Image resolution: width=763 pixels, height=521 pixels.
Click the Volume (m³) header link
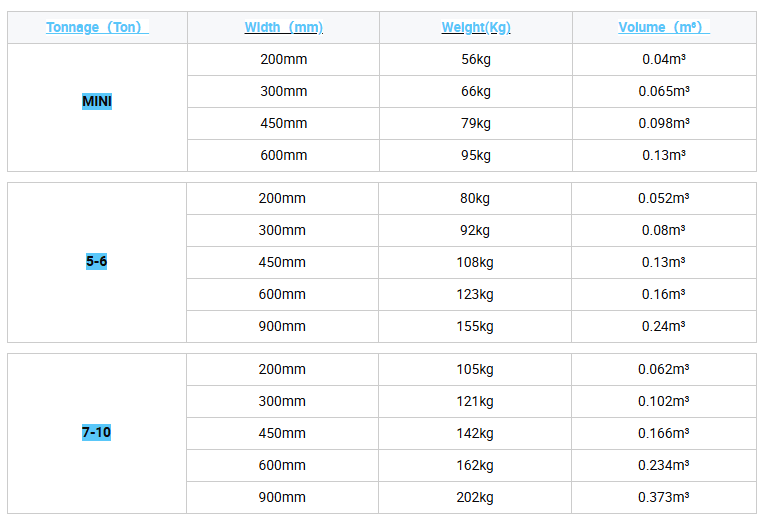click(664, 28)
